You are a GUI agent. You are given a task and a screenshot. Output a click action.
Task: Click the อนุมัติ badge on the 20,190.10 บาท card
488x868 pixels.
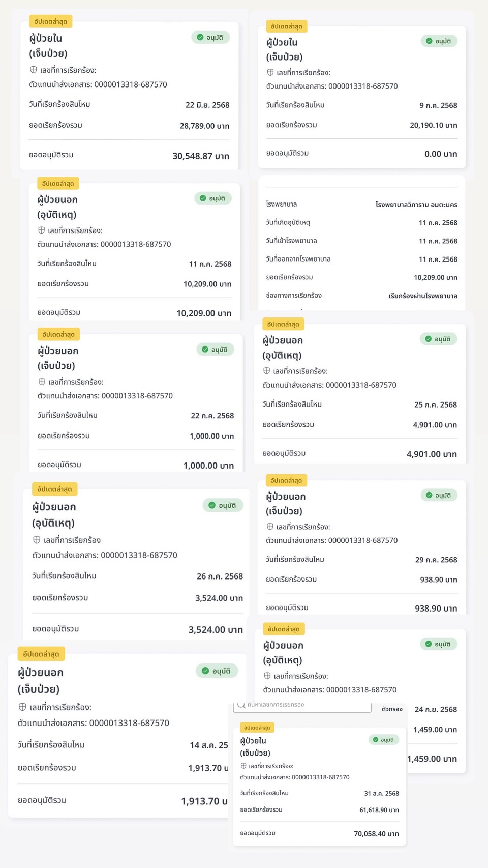pos(439,41)
